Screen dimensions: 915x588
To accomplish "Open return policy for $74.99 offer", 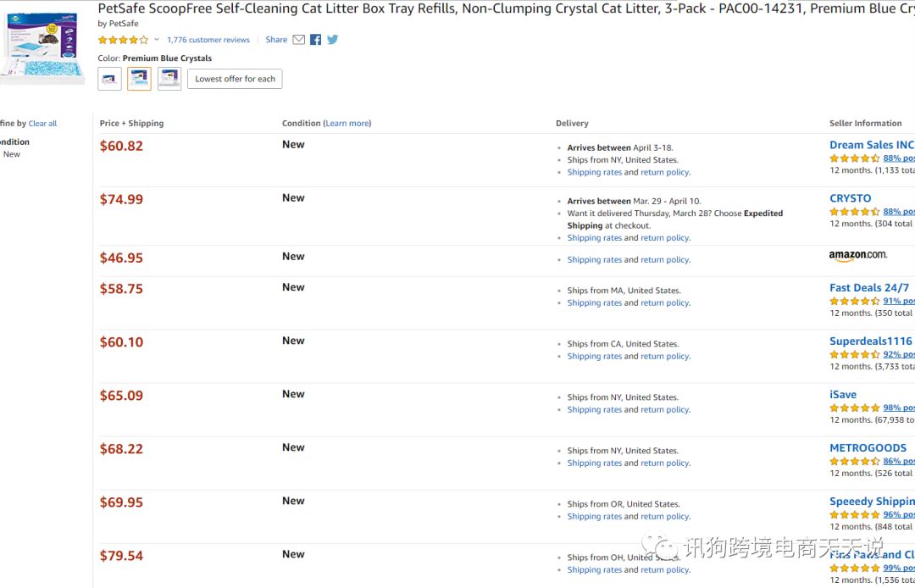I will [665, 238].
